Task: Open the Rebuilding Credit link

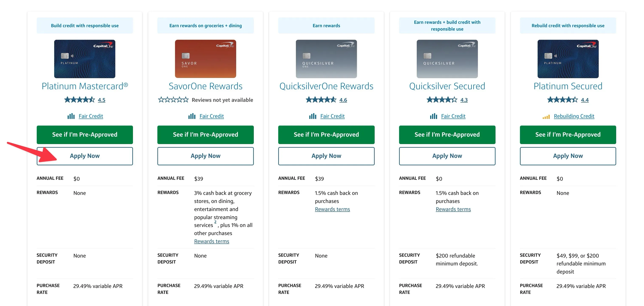Action: (x=574, y=116)
